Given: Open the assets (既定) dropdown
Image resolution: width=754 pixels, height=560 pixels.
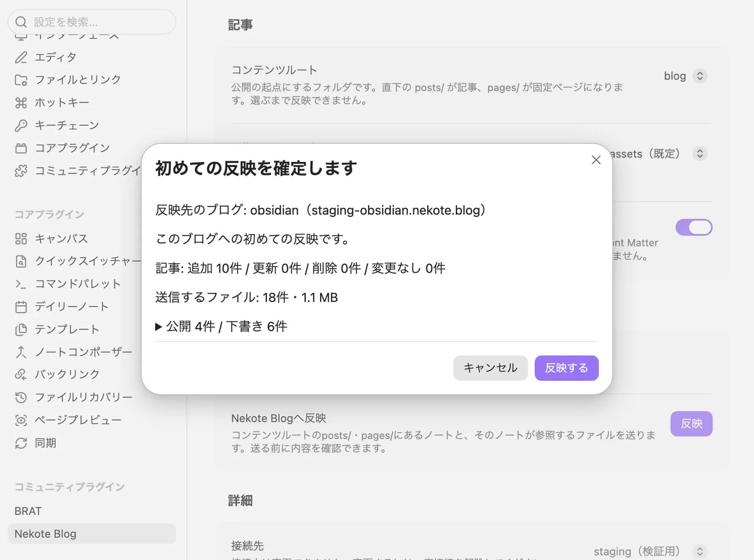Looking at the screenshot, I should 659,153.
